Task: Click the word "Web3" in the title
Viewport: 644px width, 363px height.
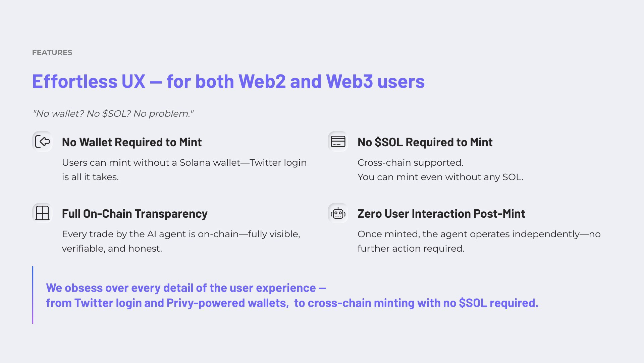Action: click(x=349, y=81)
